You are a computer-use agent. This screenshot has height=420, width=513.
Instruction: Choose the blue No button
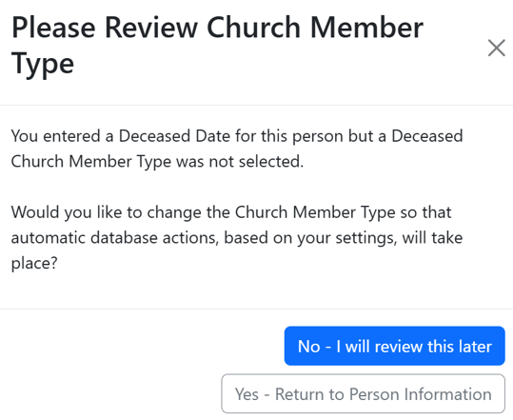[x=395, y=346]
